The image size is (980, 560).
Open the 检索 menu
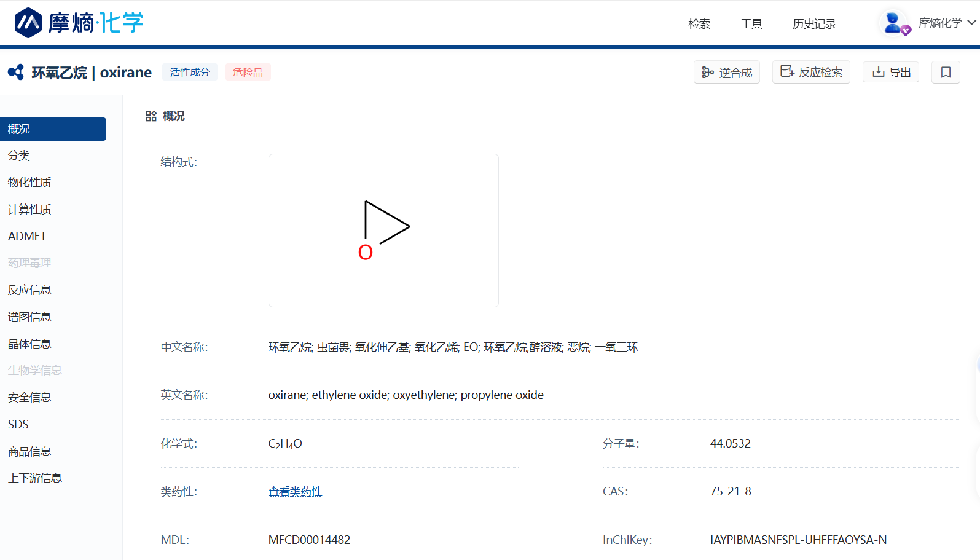[x=699, y=24]
